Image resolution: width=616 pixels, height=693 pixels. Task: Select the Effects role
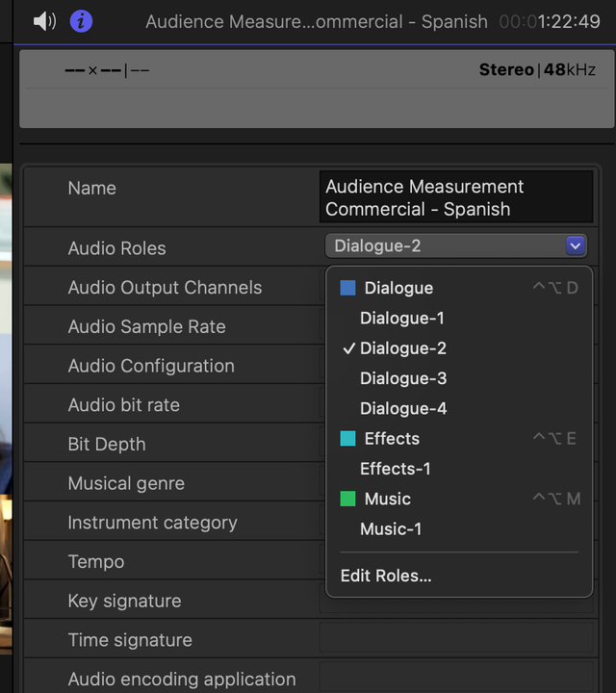point(392,439)
